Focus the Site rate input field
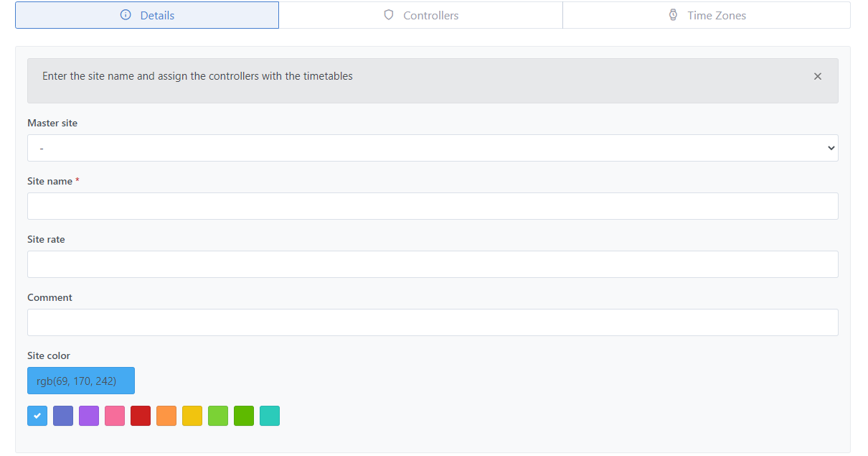Screen dimensions: 868x456 point(433,264)
